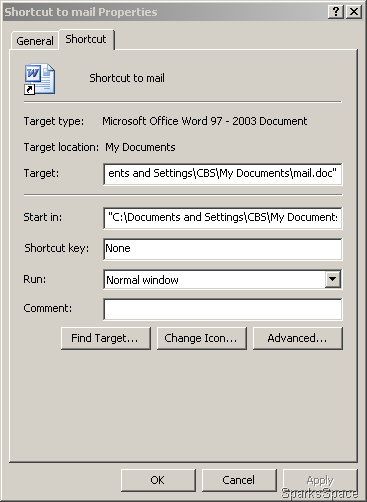Image resolution: width=367 pixels, height=502 pixels.
Task: Cancel the properties dialog
Action: coord(239,480)
